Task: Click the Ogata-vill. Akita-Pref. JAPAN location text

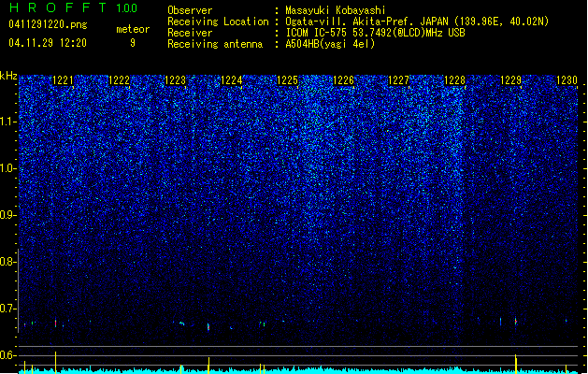Action: coord(417,22)
